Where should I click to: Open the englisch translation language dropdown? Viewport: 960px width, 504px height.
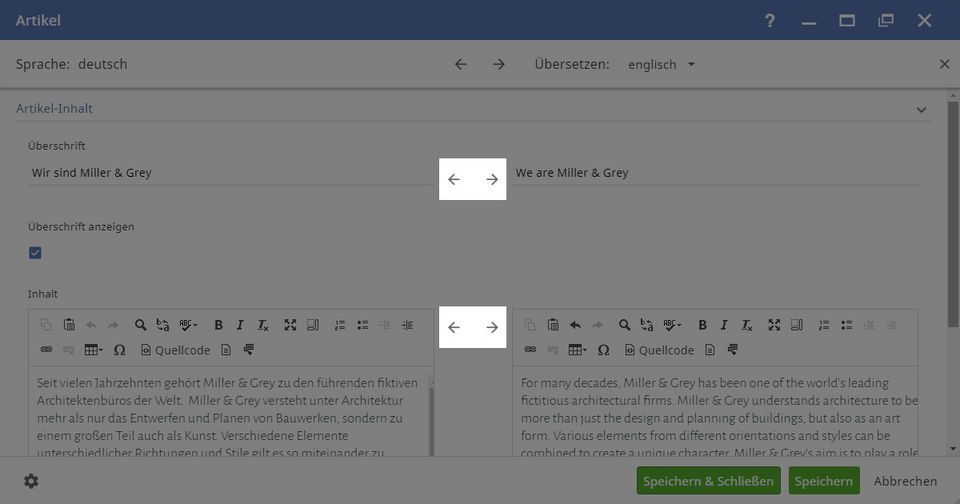[661, 64]
